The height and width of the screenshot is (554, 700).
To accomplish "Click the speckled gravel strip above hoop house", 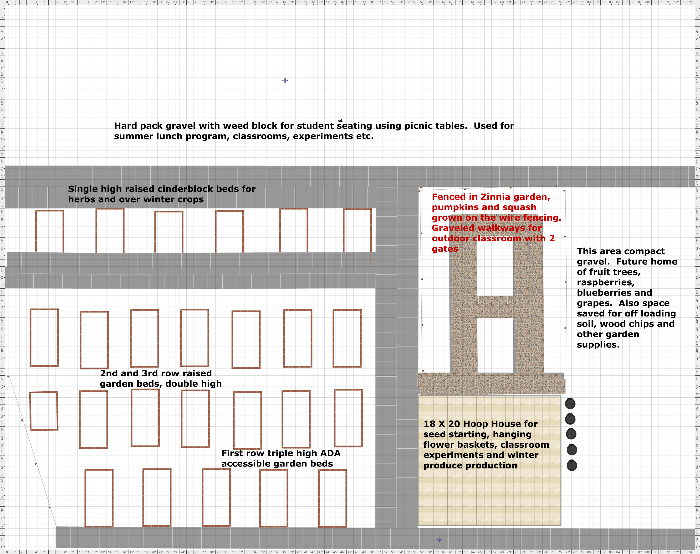I will coord(491,383).
